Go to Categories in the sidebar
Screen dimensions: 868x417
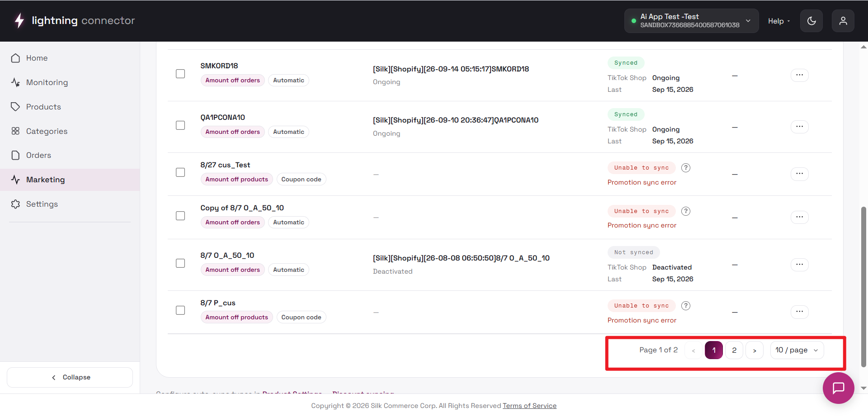point(70,131)
